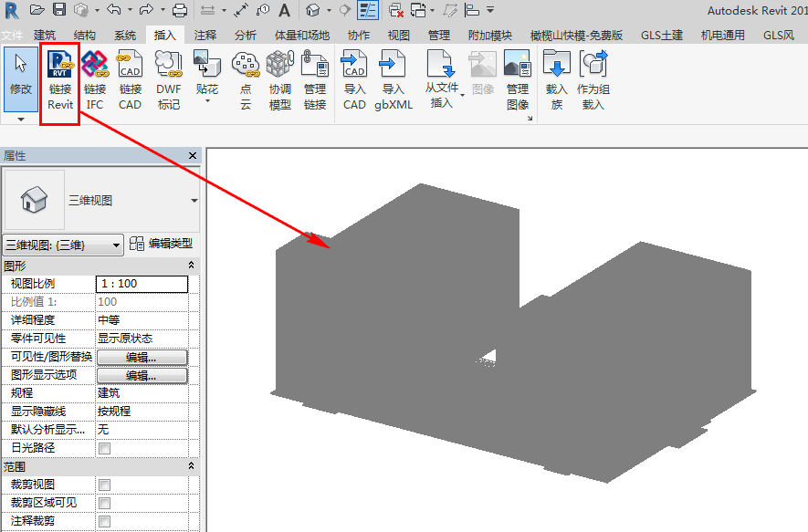Open file using the folder icon
The width and height of the screenshot is (808, 532).
[37, 10]
